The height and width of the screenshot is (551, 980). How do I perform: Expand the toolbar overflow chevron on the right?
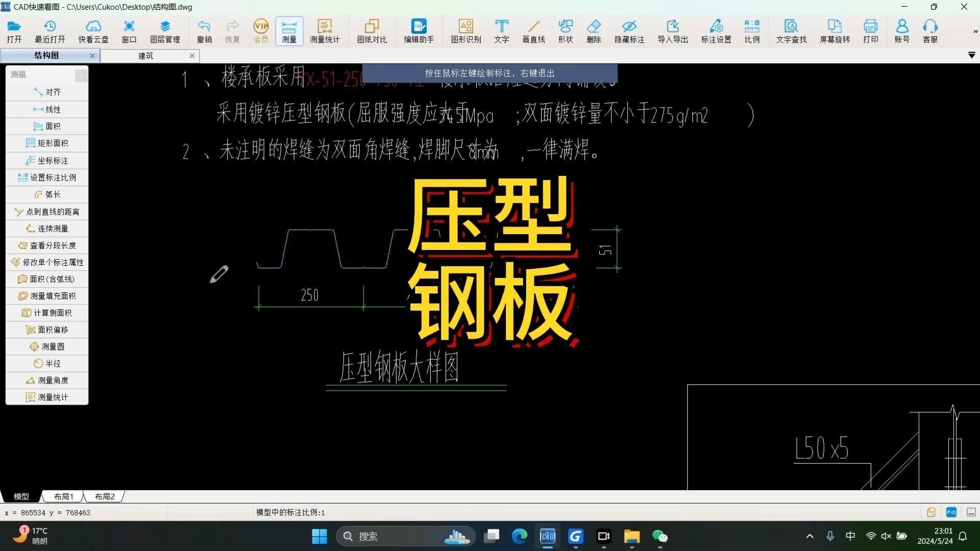coord(975,31)
